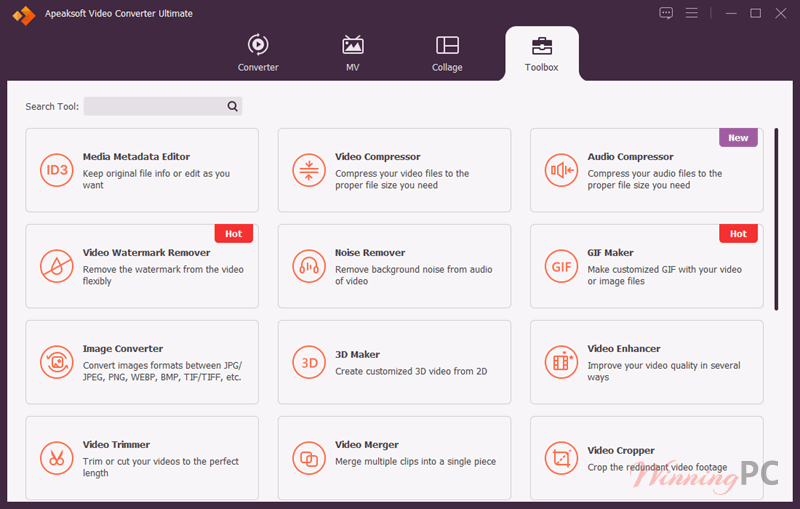Click the 3D Maker icon

coord(309,362)
